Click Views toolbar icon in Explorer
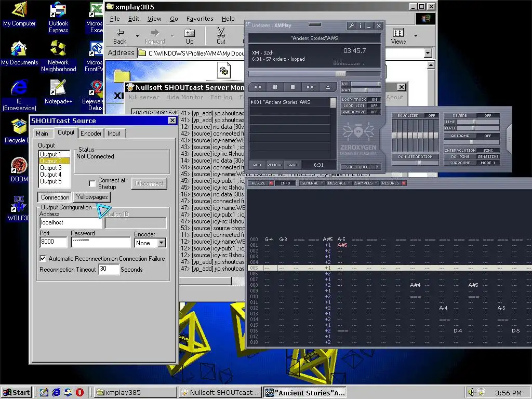 (x=398, y=36)
